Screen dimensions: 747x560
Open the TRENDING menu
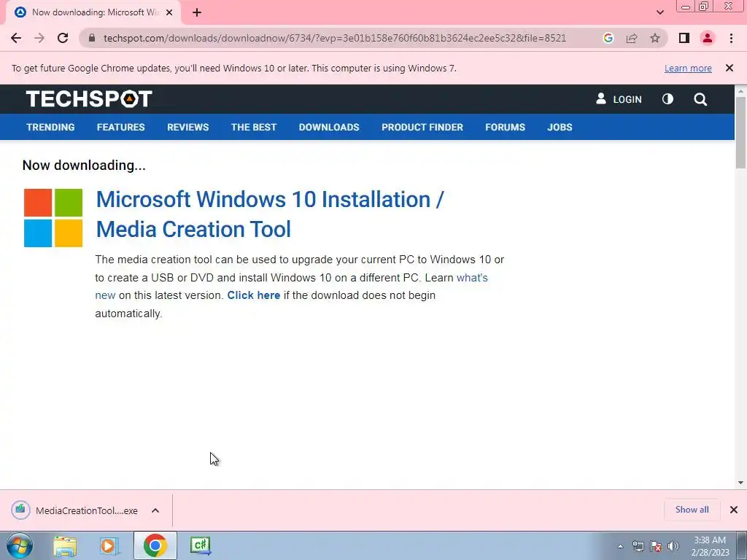50,127
